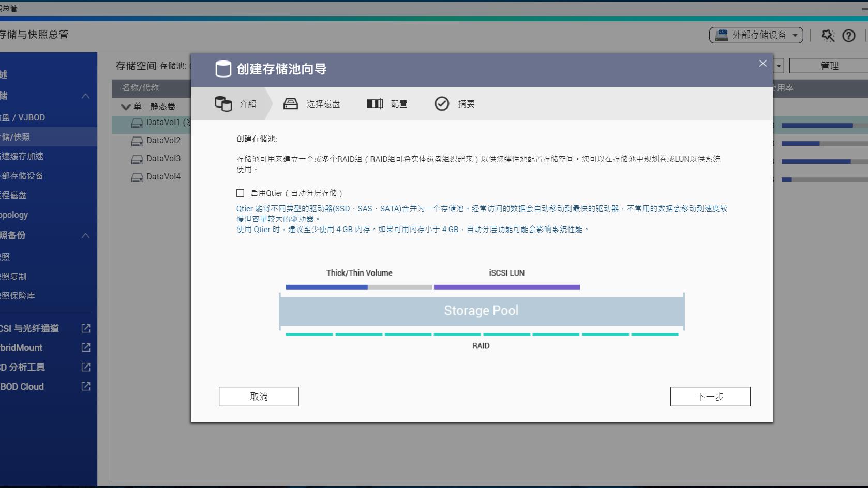Collapse the 单一静态卷 tree group
This screenshot has height=488, width=868.
125,106
